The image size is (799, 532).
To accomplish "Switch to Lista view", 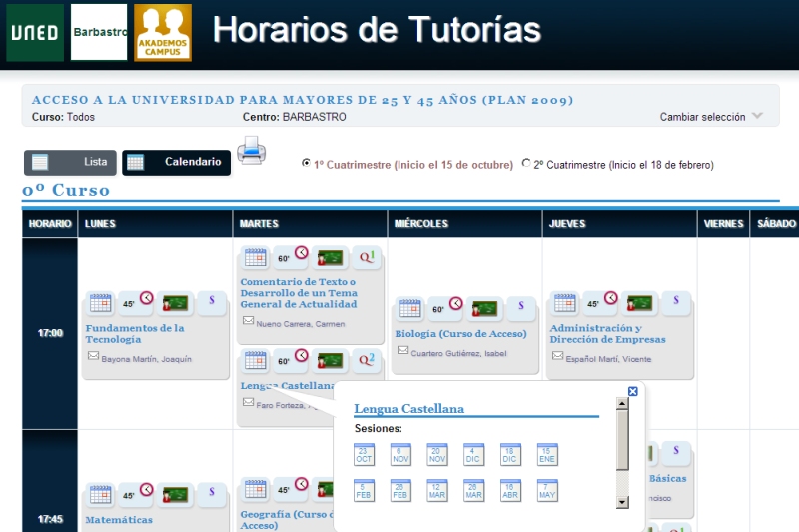I will (70, 162).
